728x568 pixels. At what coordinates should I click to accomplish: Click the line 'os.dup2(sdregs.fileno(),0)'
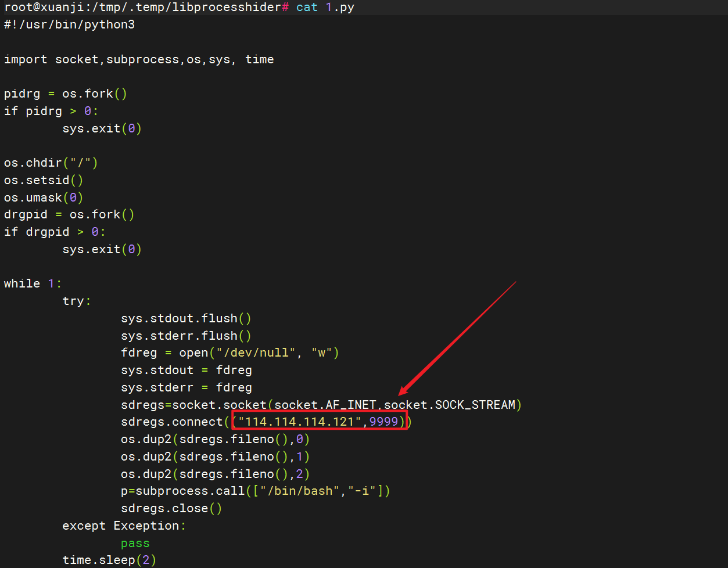[x=215, y=439]
